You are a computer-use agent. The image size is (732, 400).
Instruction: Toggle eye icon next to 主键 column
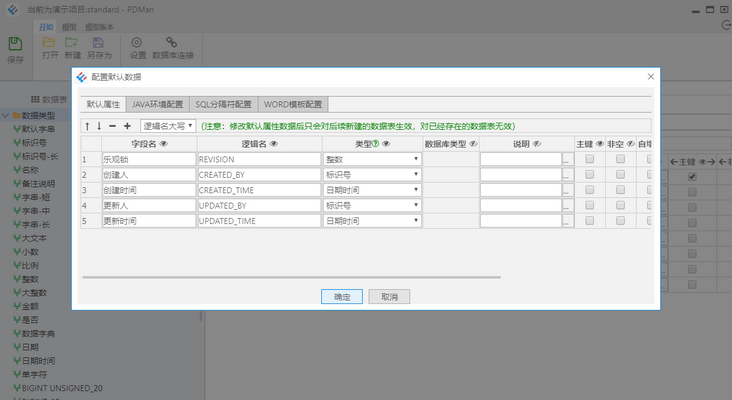pos(600,144)
